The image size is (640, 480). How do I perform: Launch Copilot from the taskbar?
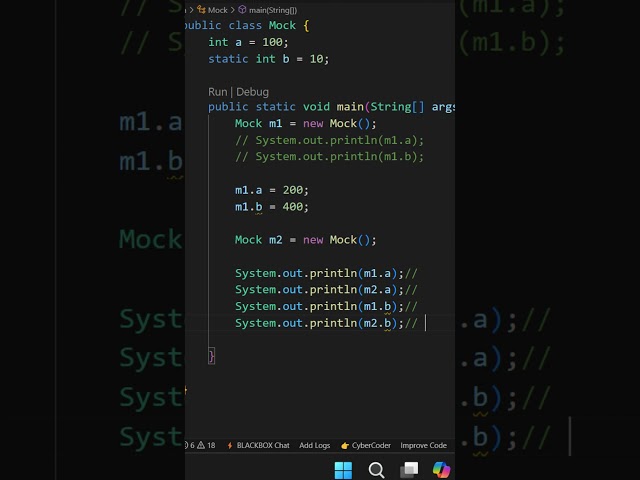pos(442,470)
